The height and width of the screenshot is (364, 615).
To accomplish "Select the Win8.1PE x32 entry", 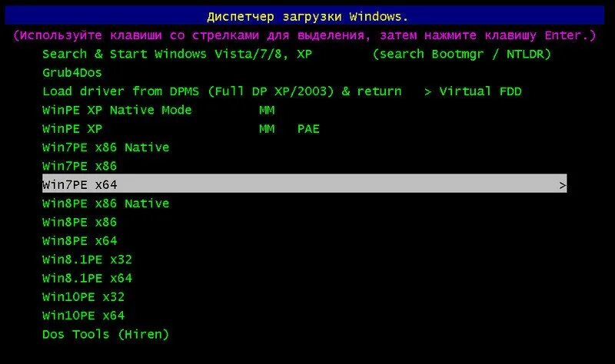I will pos(87,260).
